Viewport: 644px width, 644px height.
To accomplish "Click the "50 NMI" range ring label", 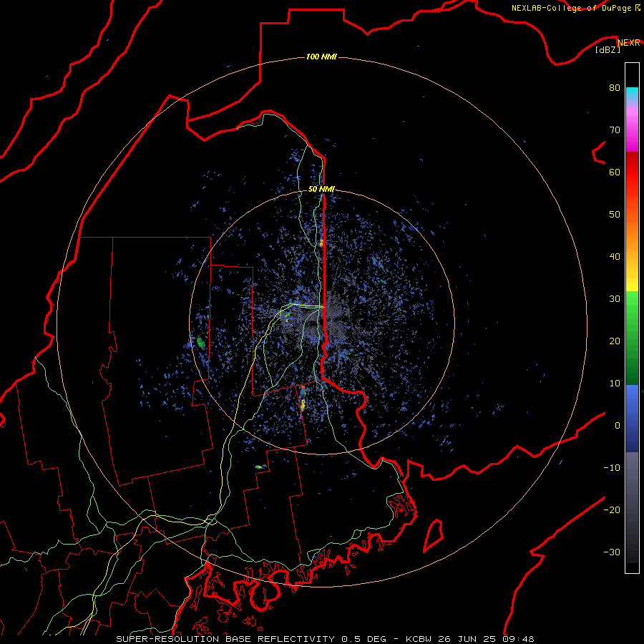I will [x=321, y=189].
